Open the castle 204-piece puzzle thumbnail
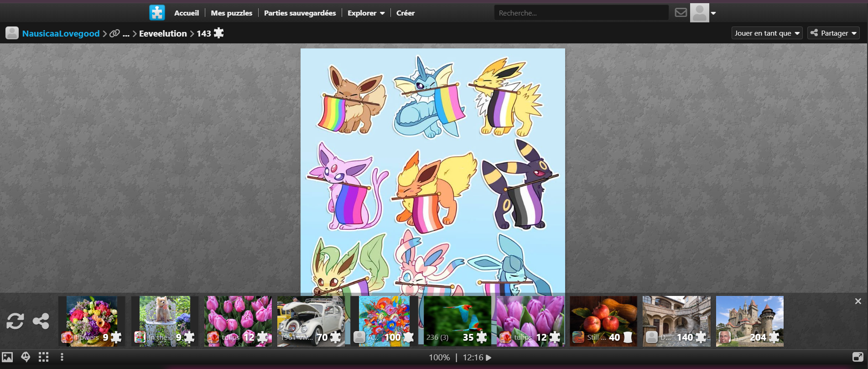Viewport: 868px width, 369px height. 750,321
